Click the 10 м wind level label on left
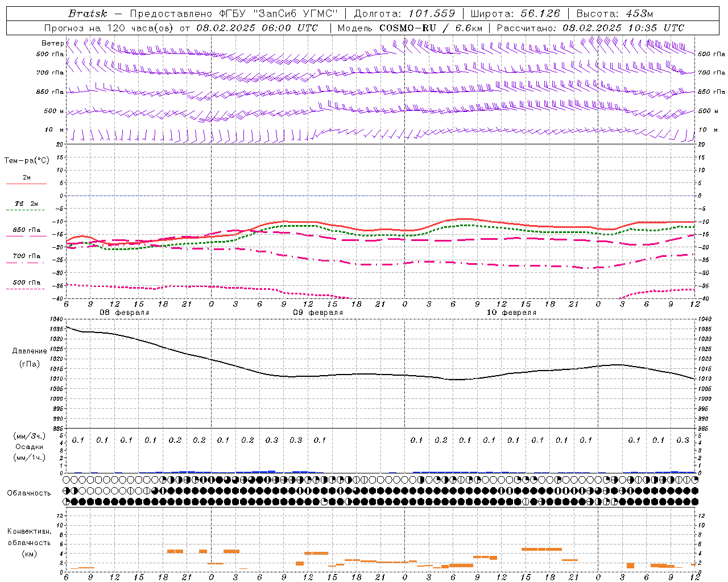The height and width of the screenshot is (582, 728). (55, 130)
